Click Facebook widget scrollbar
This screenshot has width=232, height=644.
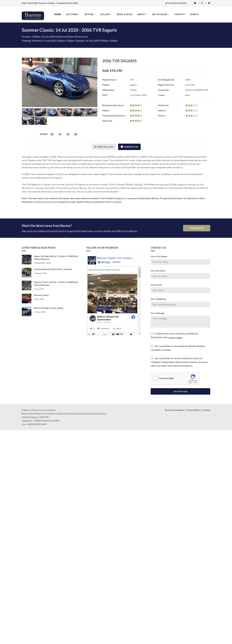(139, 273)
